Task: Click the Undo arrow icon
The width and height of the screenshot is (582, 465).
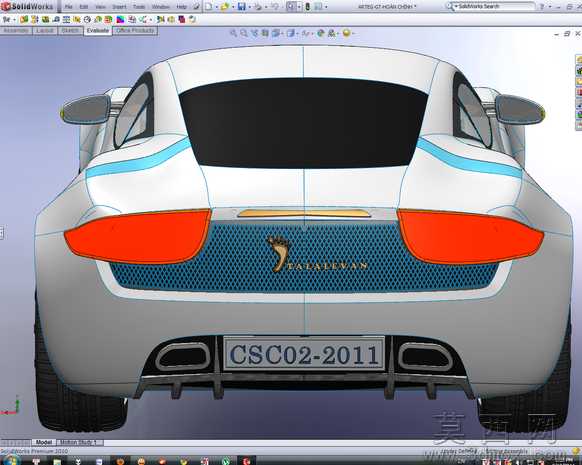Action: (275, 7)
